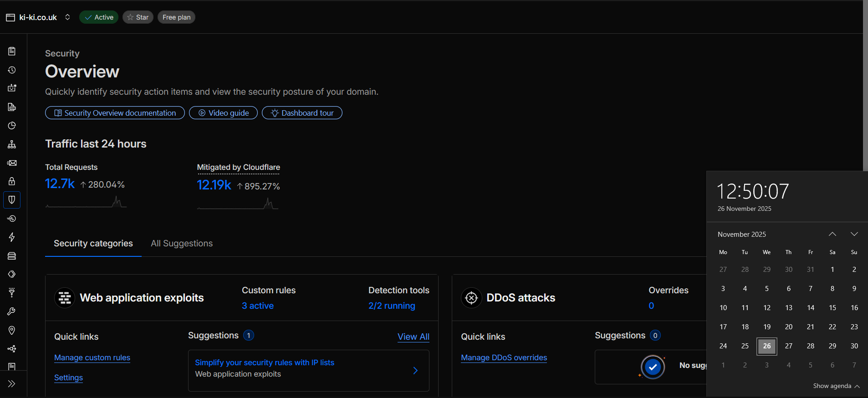Click the Security shield sidebar icon
The image size is (868, 398).
coord(12,200)
